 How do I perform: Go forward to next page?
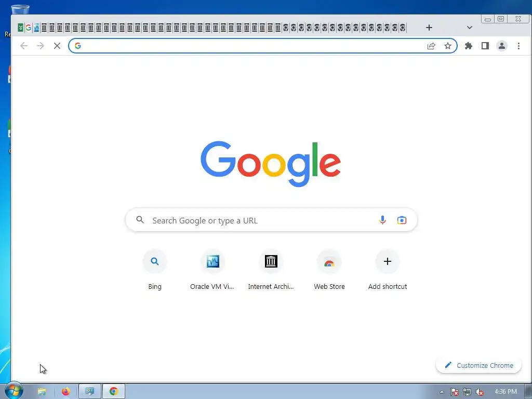pos(41,46)
